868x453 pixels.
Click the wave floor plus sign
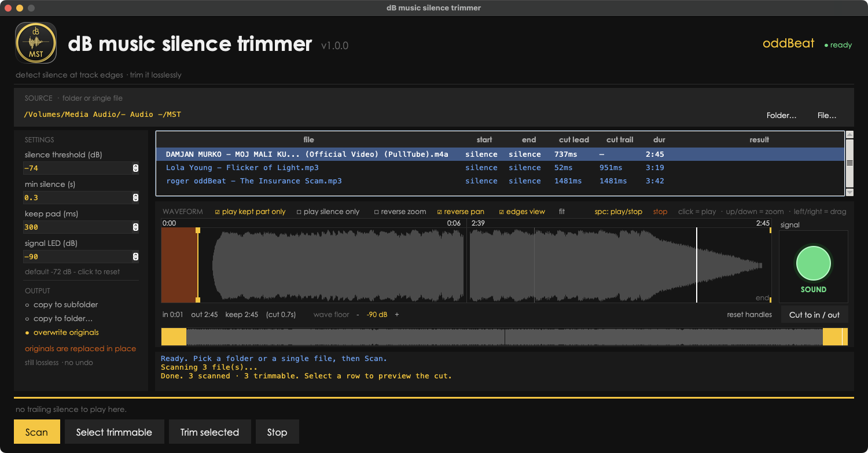point(396,315)
